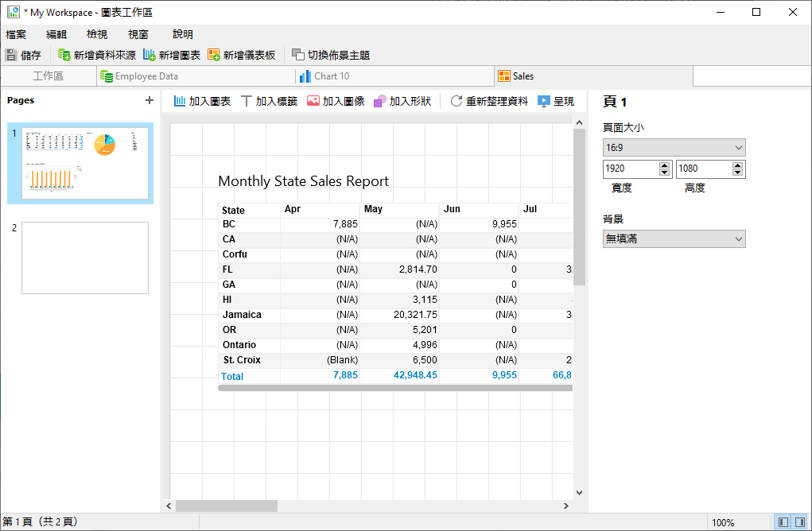Viewport: 812px width, 531px height.
Task: Toggle right pane view in status bar
Action: point(800,522)
